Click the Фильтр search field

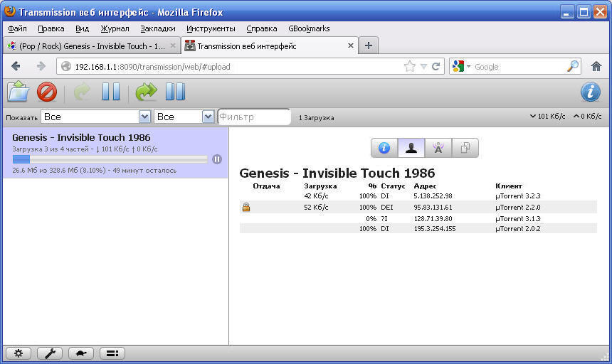coord(254,117)
